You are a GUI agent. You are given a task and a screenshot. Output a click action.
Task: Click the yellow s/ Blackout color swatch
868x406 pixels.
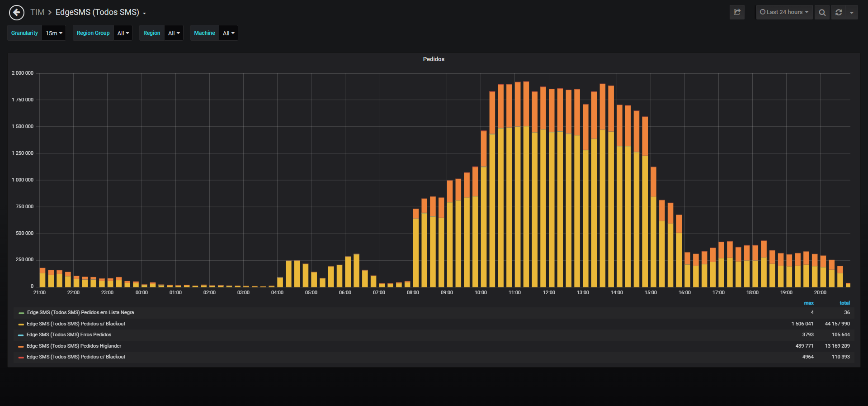coord(21,324)
